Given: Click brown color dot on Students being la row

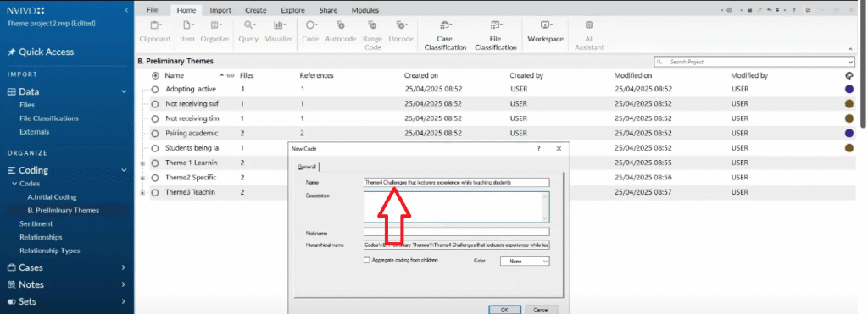Looking at the screenshot, I should 849,147.
